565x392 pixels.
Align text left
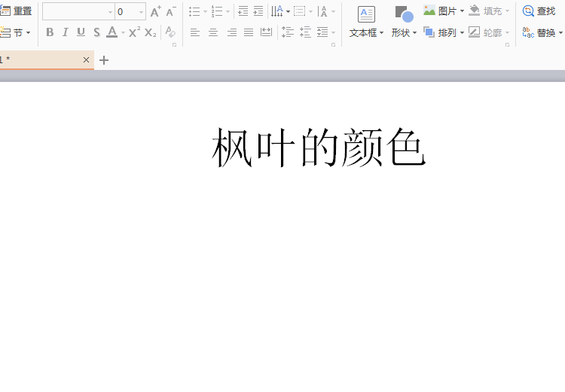195,33
